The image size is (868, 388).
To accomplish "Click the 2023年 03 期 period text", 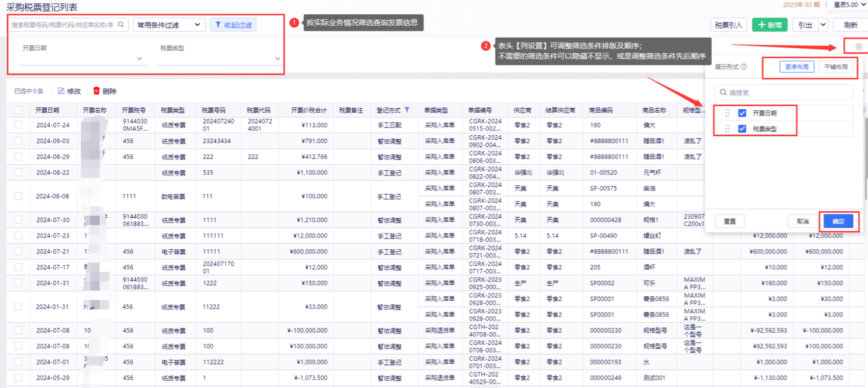I will [801, 5].
